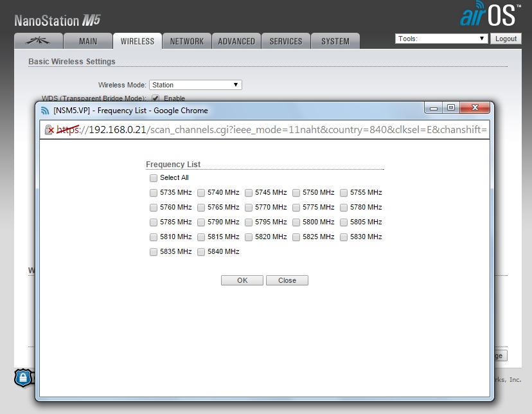Open the ADVANCED tab

(x=236, y=41)
